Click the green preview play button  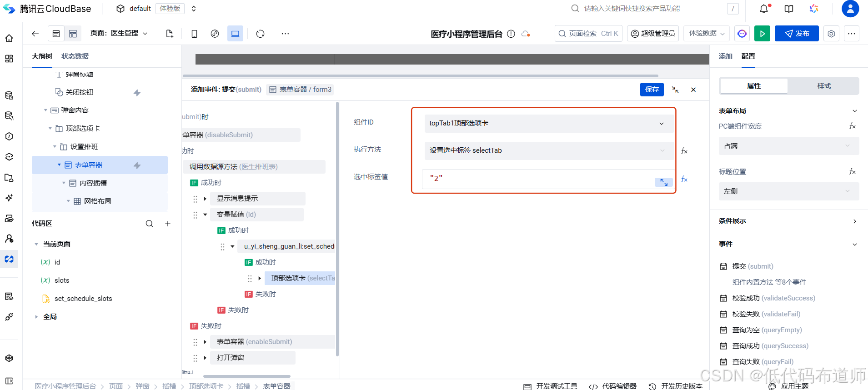click(762, 34)
